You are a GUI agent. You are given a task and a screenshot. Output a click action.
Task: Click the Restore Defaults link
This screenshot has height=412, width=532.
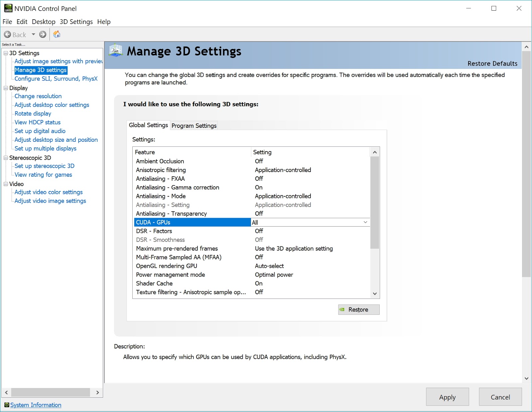tap(492, 64)
